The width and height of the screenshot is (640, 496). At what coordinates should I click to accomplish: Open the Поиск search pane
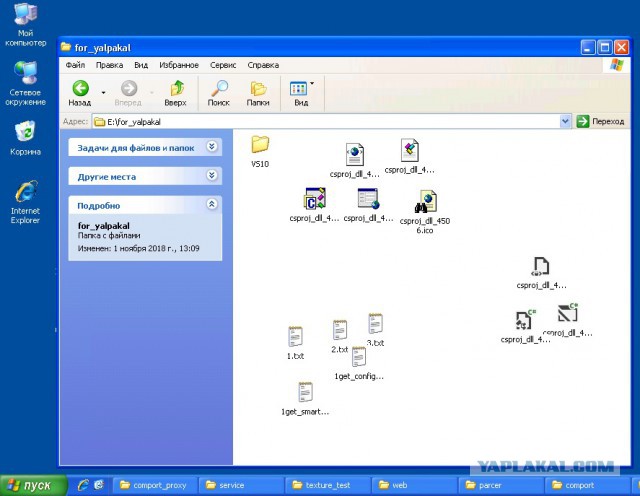[219, 93]
